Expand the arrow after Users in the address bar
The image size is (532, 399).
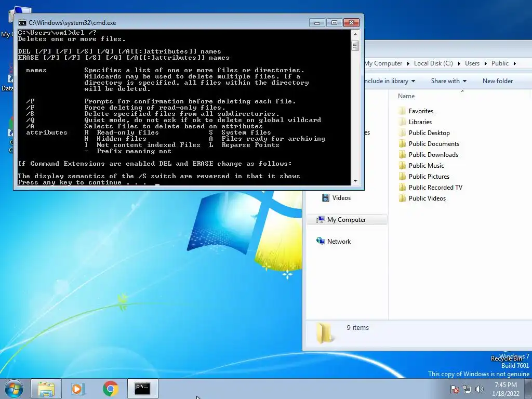tap(485, 63)
